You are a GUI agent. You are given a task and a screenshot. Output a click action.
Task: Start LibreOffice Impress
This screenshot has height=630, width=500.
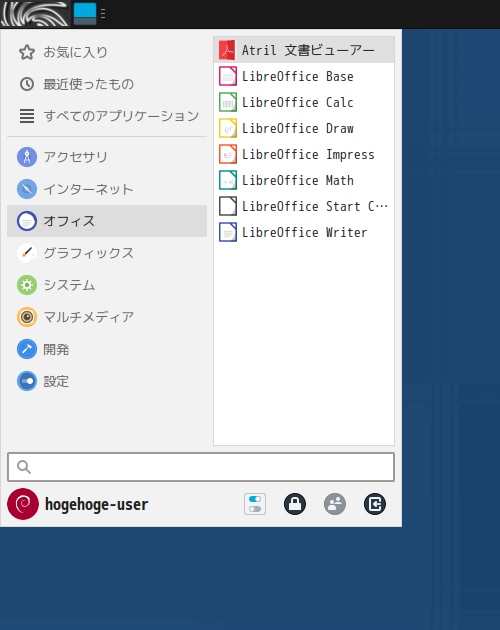pos(304,155)
